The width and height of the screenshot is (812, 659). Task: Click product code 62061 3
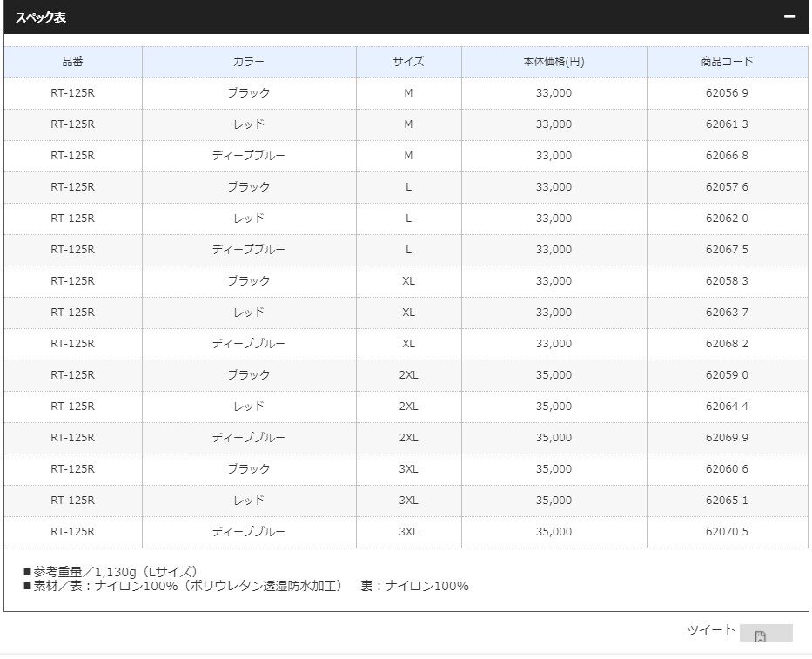click(727, 124)
